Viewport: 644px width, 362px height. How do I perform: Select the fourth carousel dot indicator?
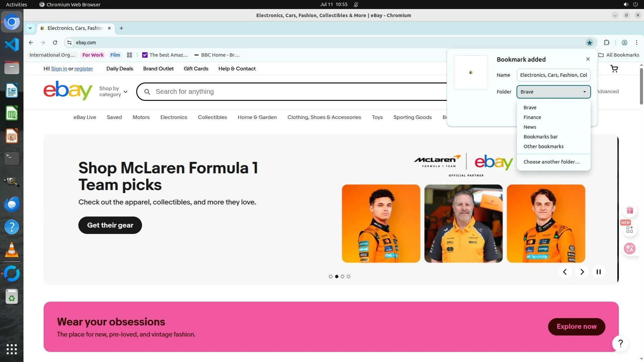pyautogui.click(x=348, y=277)
